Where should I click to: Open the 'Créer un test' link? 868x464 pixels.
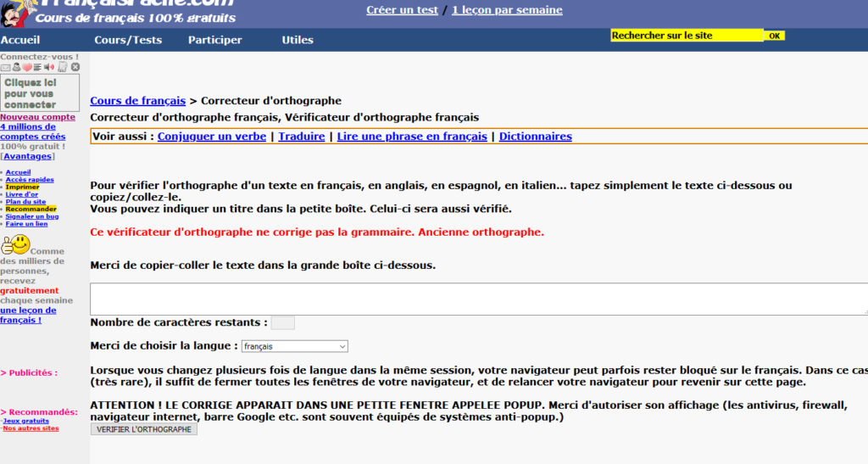coord(402,10)
